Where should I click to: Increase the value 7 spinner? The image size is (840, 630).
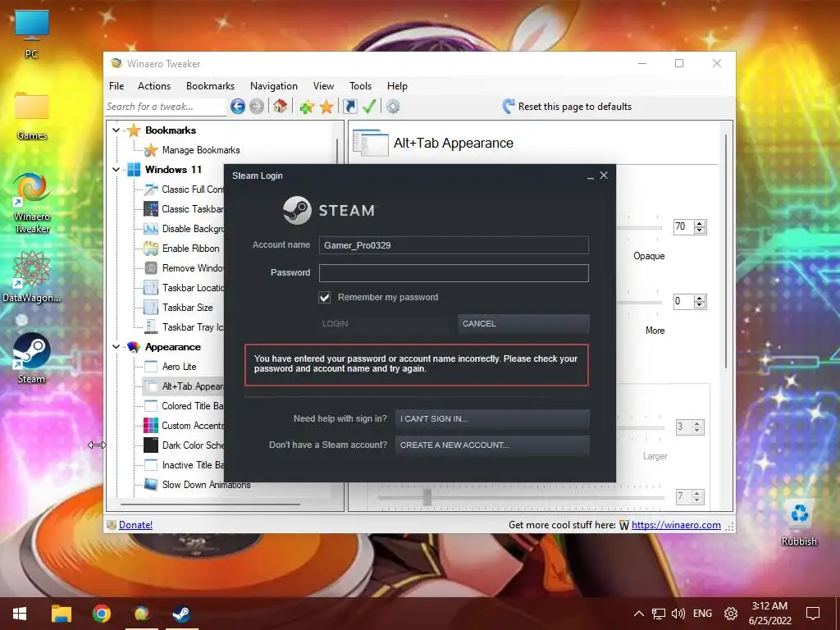click(697, 493)
